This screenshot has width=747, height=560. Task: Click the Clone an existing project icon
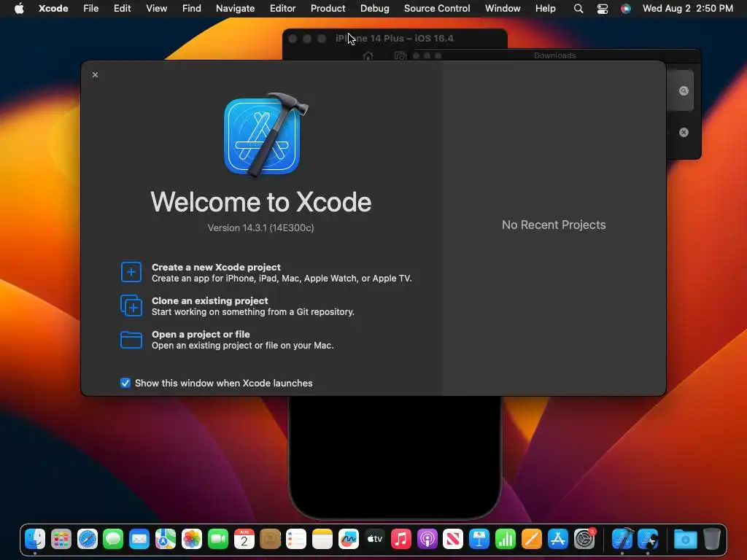(x=131, y=306)
